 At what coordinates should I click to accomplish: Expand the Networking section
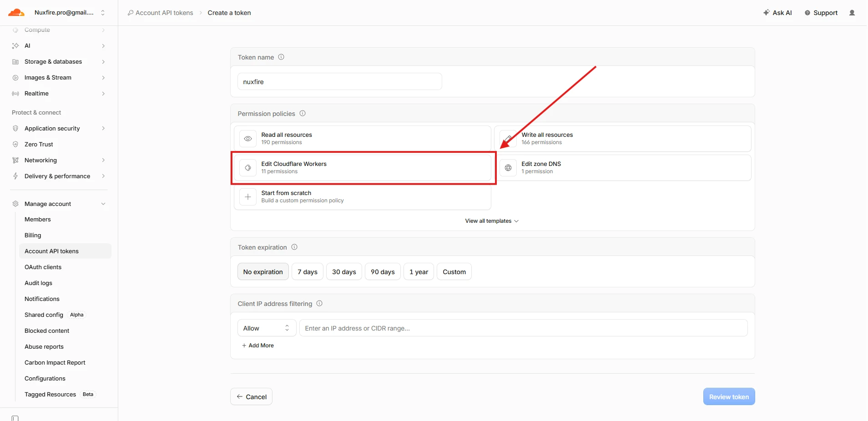(103, 160)
